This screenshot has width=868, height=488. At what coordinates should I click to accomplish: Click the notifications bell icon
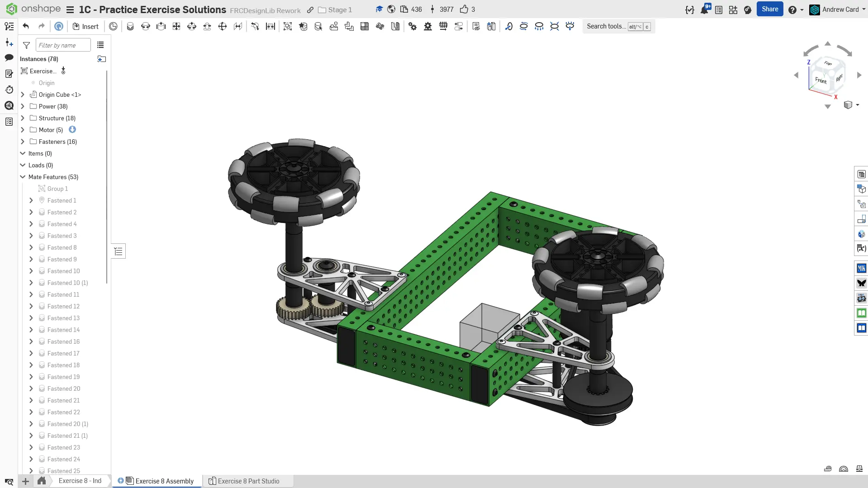click(x=704, y=9)
